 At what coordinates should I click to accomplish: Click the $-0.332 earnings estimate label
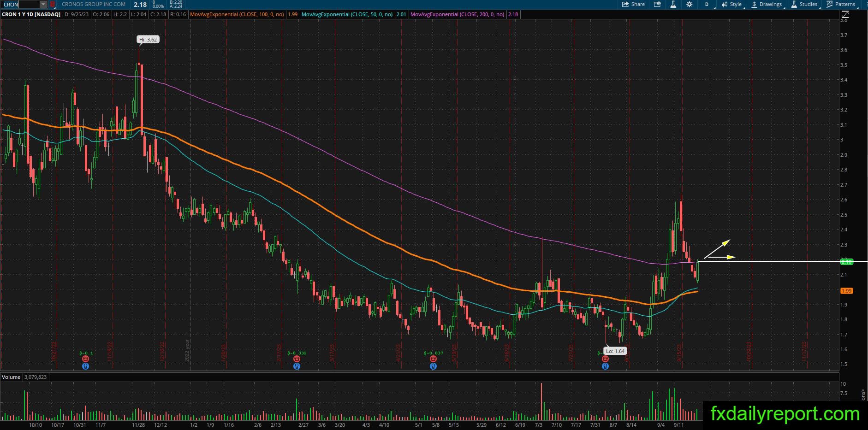(297, 353)
